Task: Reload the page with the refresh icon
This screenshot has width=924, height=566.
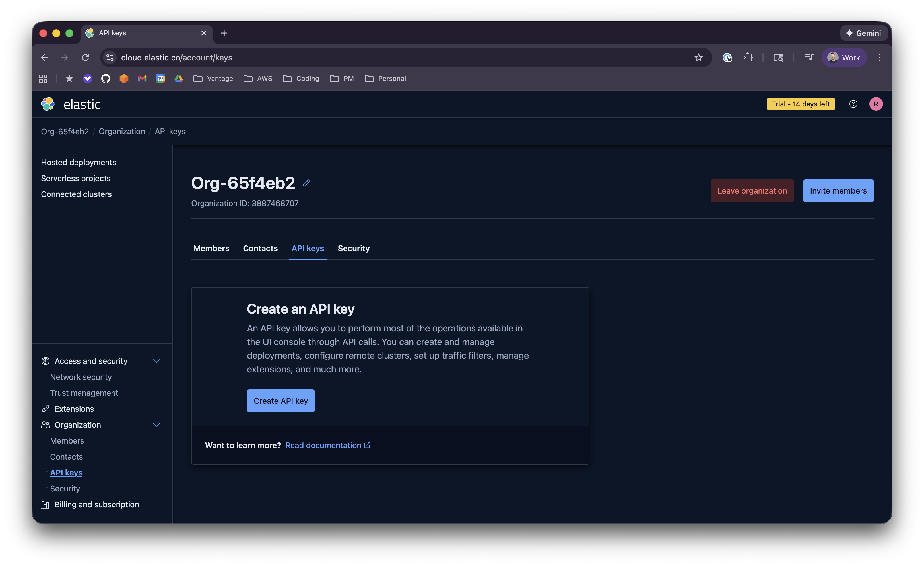Action: (x=86, y=58)
